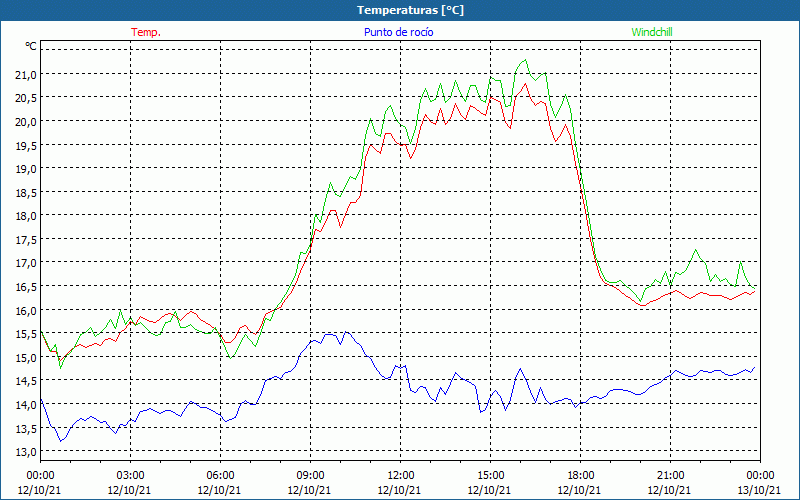
Task: Click the '12:00' time axis label
Action: pos(401,476)
